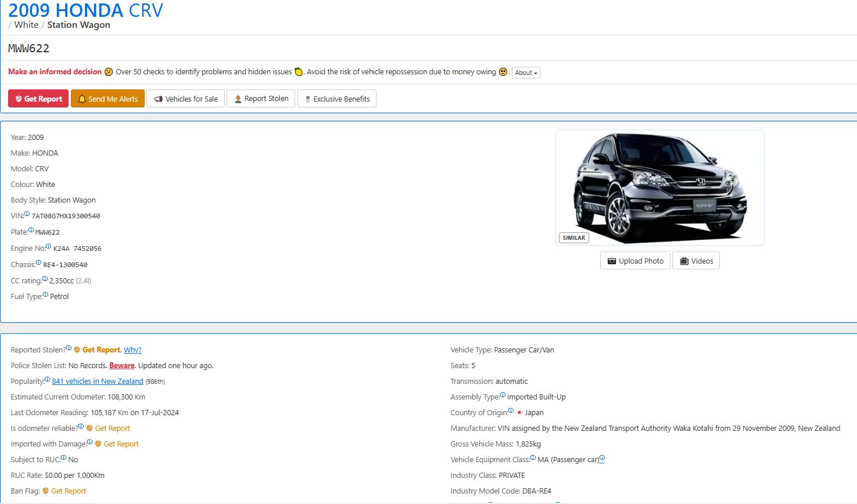The image size is (857, 504).
Task: Click the red Get Report button
Action: point(38,99)
